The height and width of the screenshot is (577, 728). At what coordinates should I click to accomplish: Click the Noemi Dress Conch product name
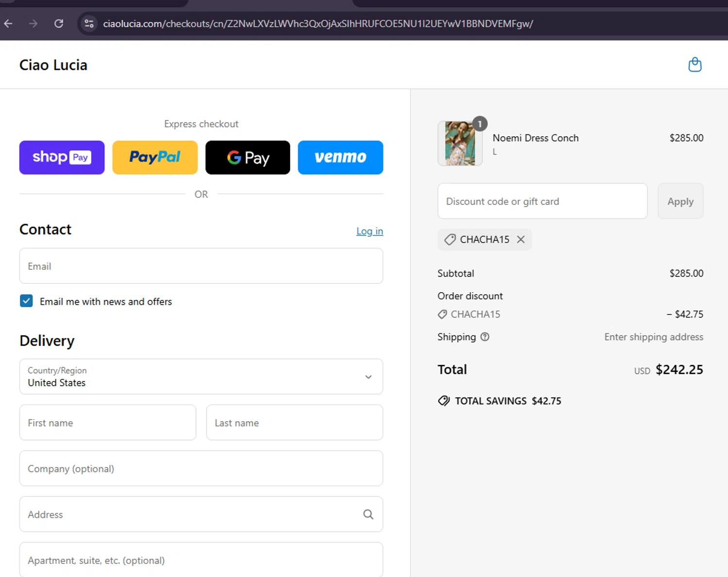[535, 138]
